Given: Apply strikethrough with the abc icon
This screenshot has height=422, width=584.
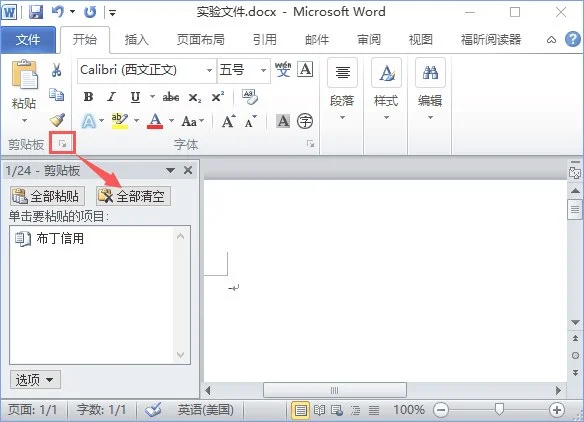Looking at the screenshot, I should (171, 97).
